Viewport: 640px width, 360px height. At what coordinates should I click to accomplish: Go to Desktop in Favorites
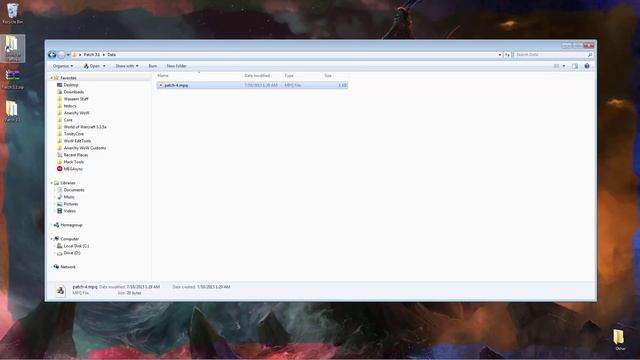click(71, 85)
